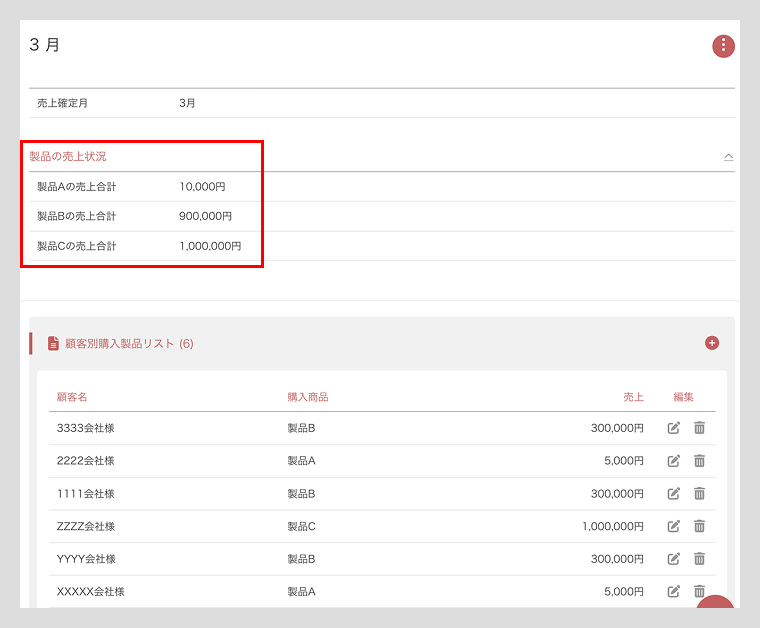Delete the 1111会社様 row

699,493
